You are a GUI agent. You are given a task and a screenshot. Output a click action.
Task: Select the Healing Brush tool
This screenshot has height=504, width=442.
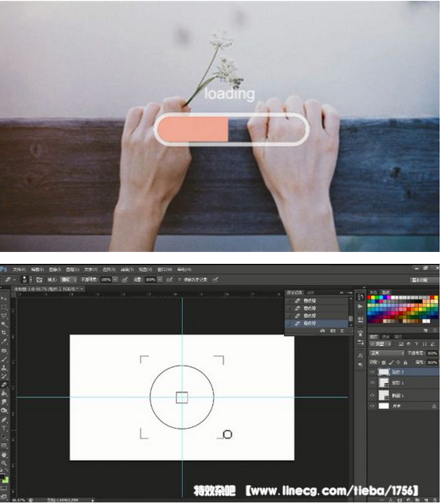[x=4, y=351]
